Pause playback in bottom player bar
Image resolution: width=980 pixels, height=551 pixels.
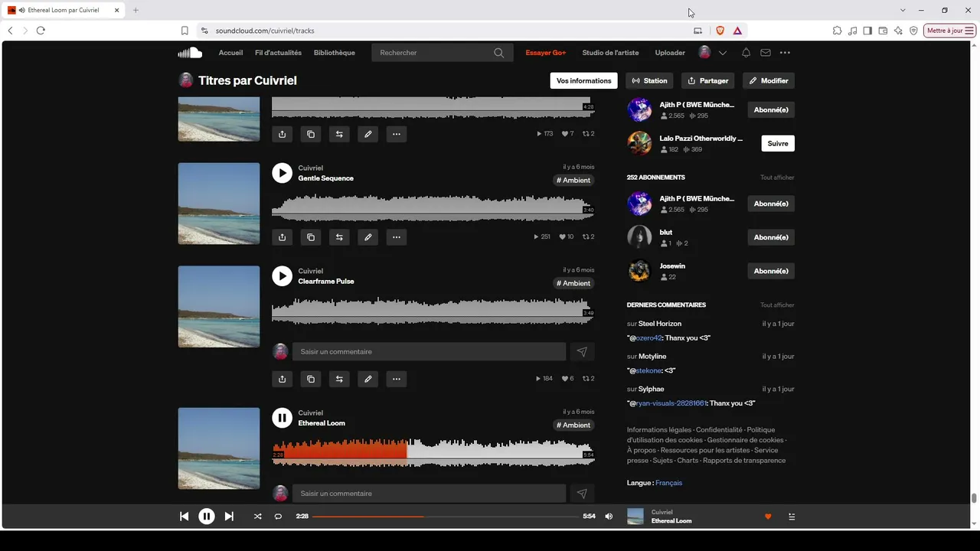tap(207, 517)
